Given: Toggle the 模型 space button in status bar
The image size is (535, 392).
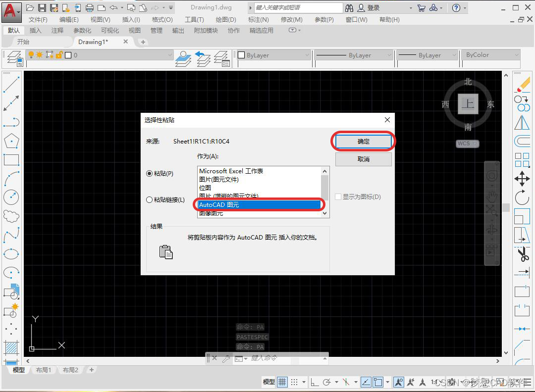Looking at the screenshot, I should [269, 382].
